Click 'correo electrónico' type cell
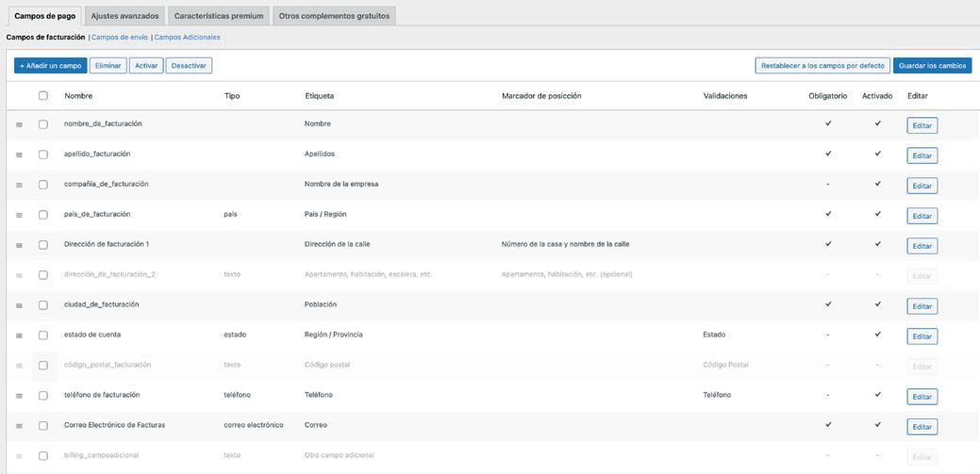This screenshot has width=980, height=474. pos(254,425)
